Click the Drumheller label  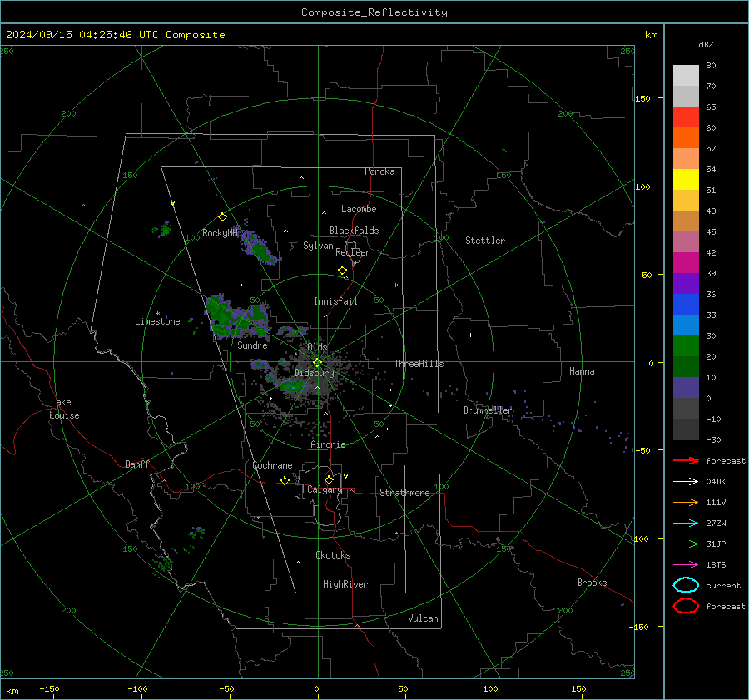[x=488, y=410]
